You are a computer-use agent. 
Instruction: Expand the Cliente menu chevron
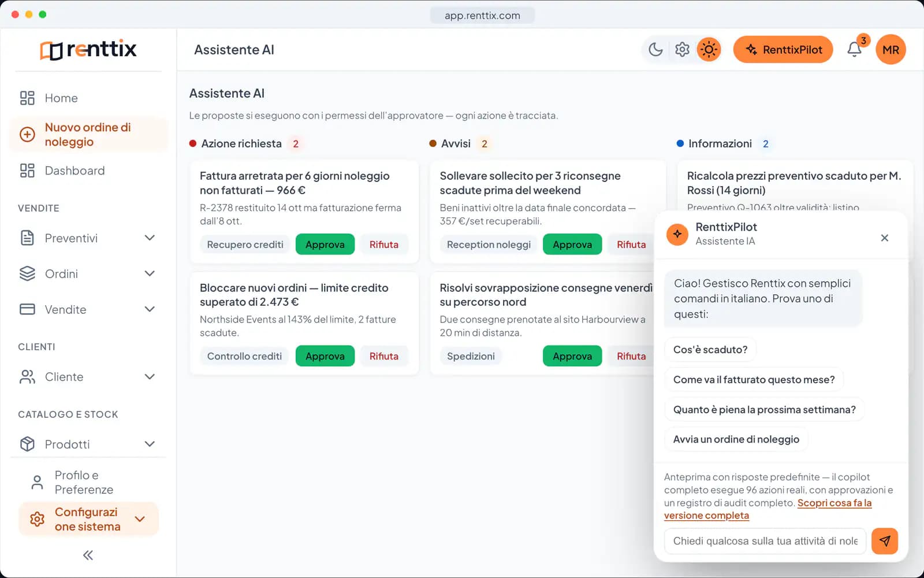[x=150, y=377]
